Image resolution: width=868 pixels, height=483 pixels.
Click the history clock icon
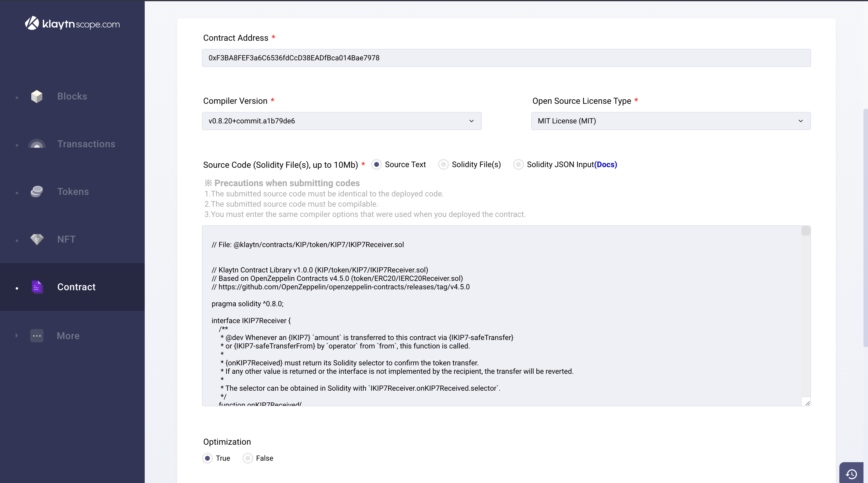tap(851, 474)
